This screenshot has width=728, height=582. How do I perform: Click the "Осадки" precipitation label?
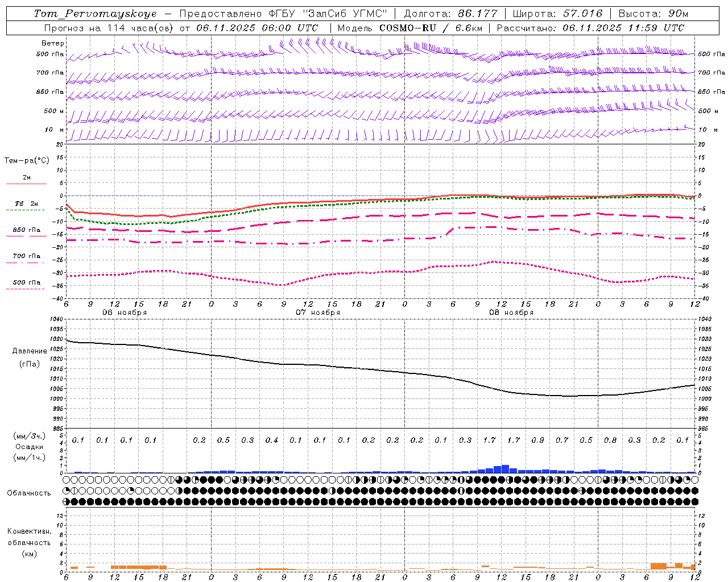(x=29, y=447)
